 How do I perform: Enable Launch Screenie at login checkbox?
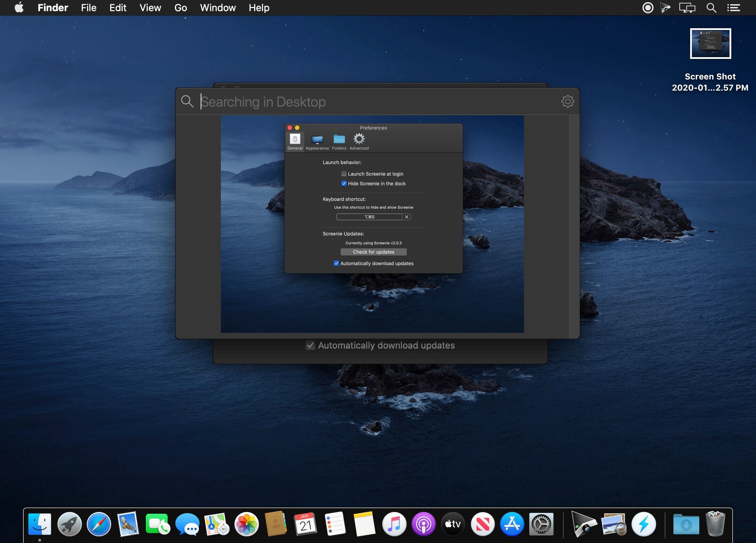click(x=344, y=174)
